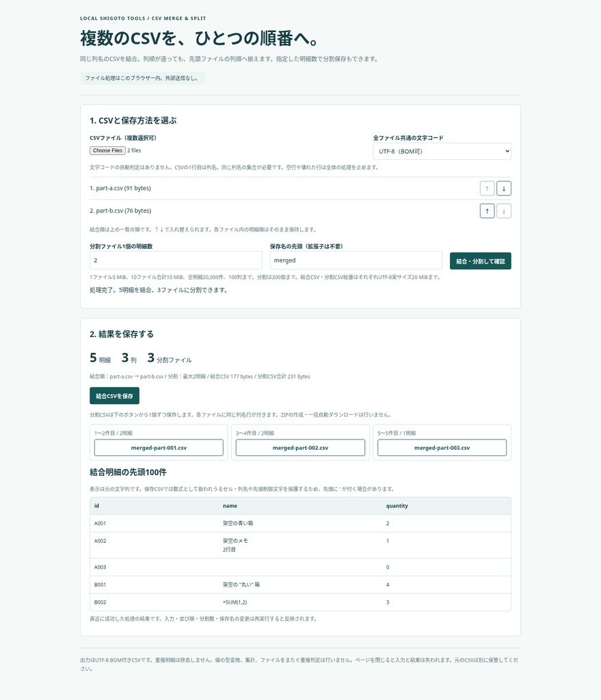
Task: Focus the save name prefix field 'merged'
Action: [356, 260]
